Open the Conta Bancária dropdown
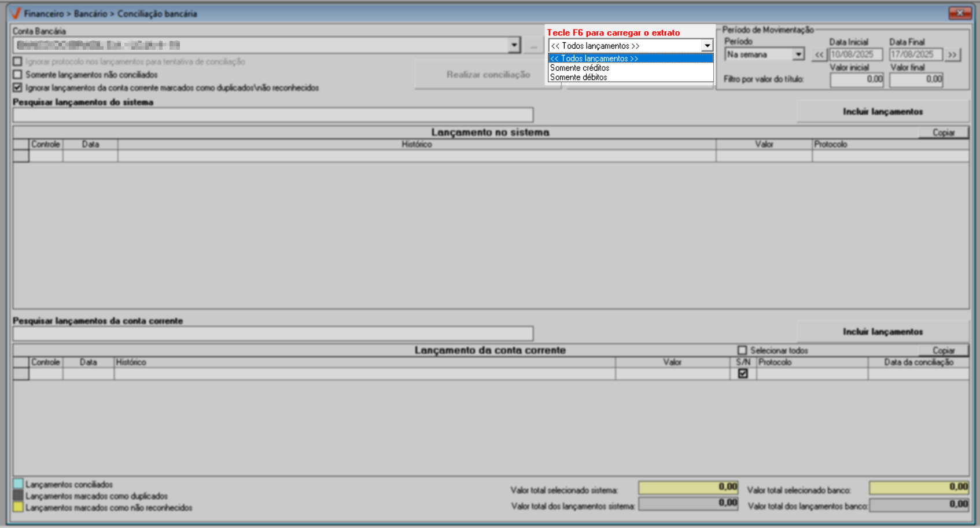This screenshot has height=528, width=980. [x=514, y=45]
